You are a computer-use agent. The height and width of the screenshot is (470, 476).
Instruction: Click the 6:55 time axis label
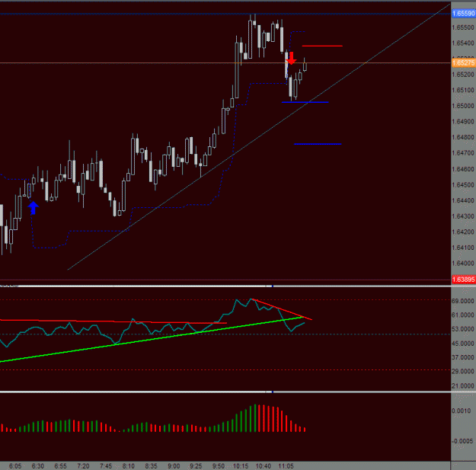pos(61,466)
